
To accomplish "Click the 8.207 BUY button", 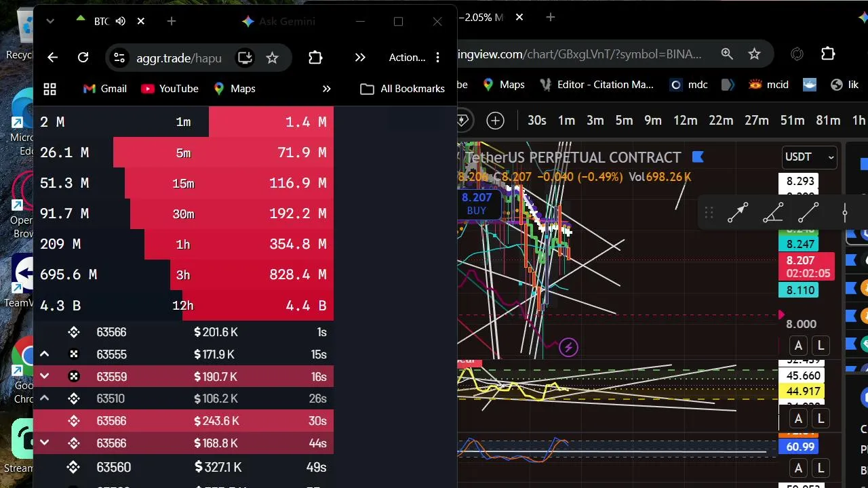I will [x=477, y=203].
